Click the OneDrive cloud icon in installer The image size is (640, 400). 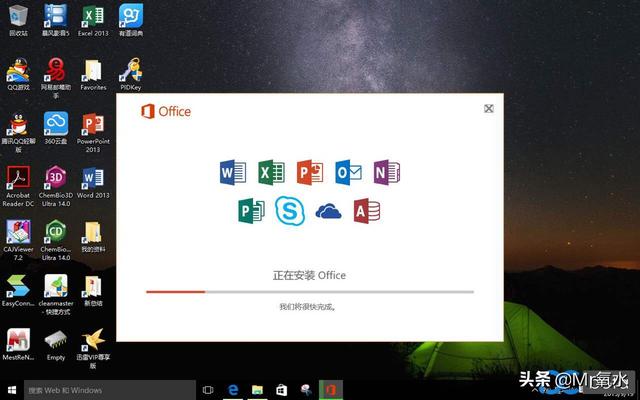click(x=328, y=211)
